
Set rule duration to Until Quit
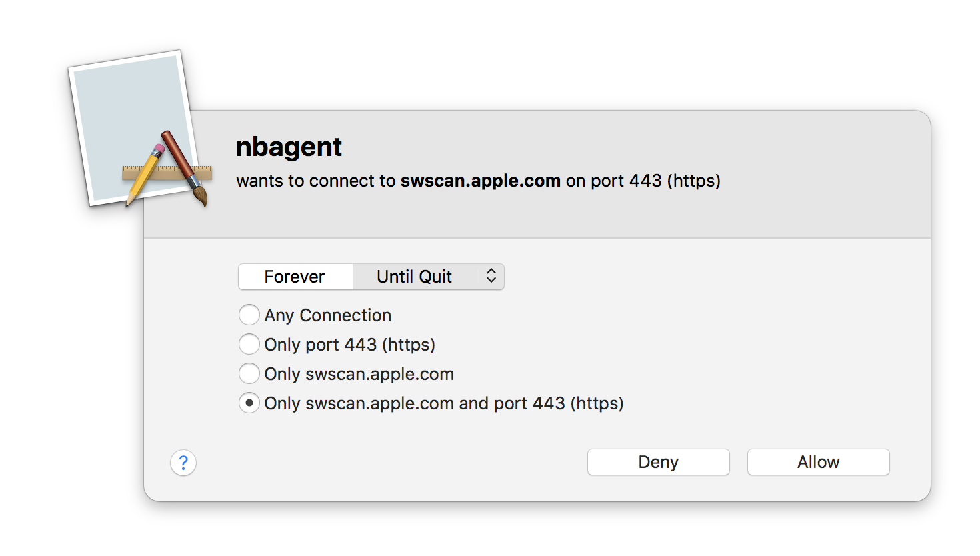pyautogui.click(x=414, y=277)
